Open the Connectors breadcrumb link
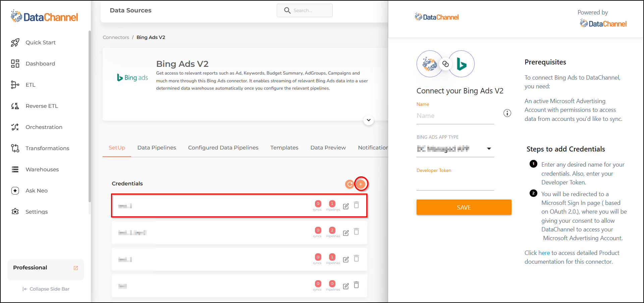The image size is (644, 303). (x=116, y=37)
